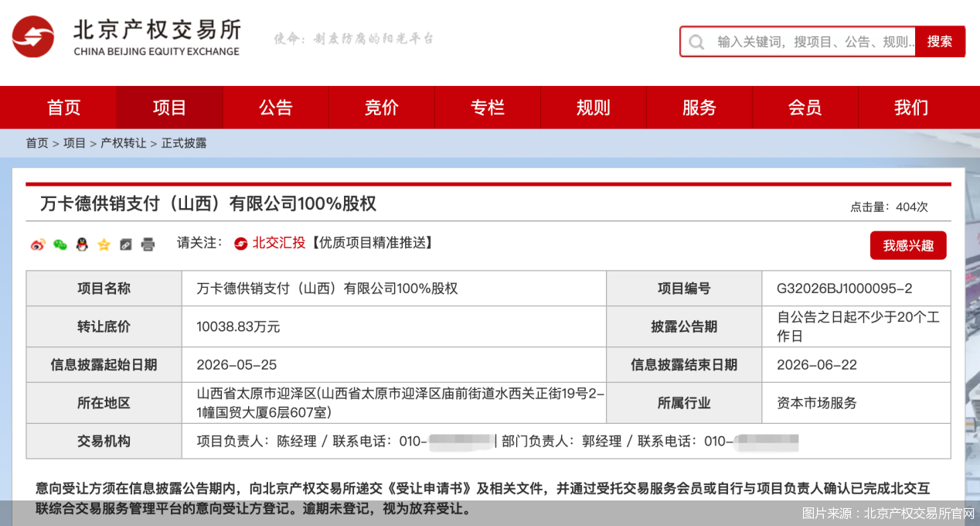Open the 项目 navigation tab
980x526 pixels.
click(x=169, y=108)
